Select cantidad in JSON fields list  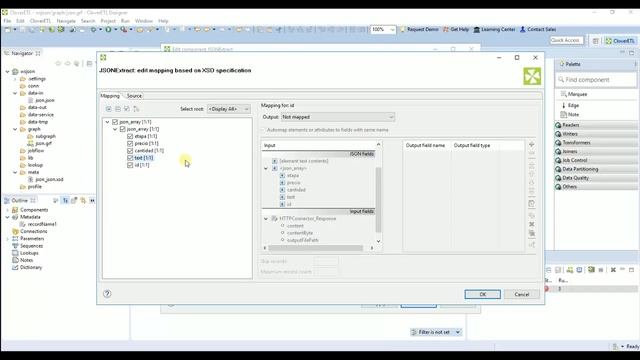(x=296, y=190)
